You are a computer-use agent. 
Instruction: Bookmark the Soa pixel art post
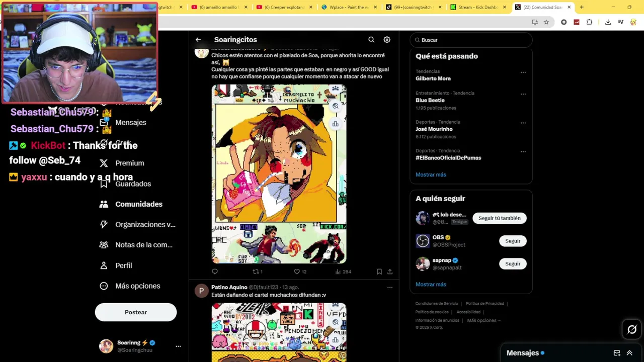coord(379,271)
